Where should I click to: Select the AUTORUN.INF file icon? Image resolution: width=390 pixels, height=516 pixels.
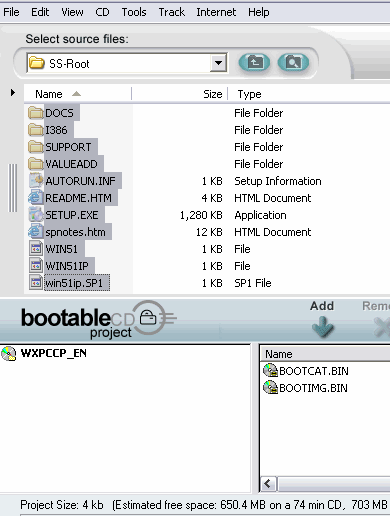click(x=36, y=181)
